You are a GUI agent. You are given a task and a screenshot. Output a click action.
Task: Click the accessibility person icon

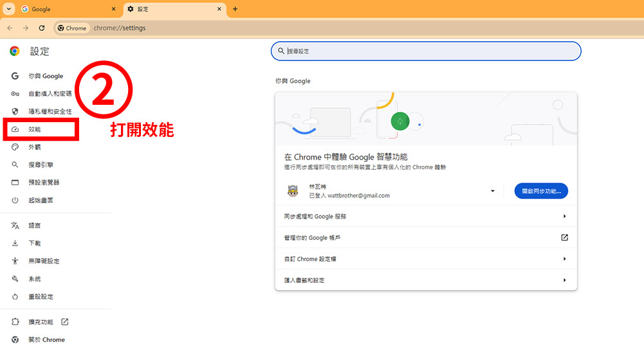15,261
